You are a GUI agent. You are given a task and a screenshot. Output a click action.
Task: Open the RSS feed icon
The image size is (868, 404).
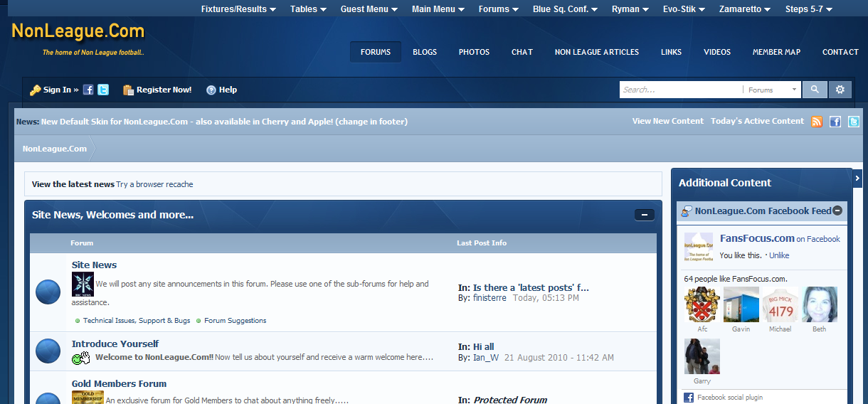tap(817, 122)
